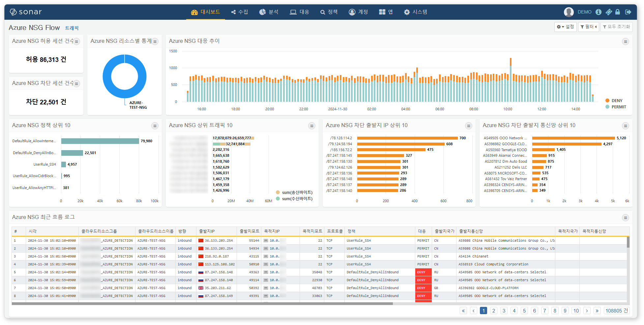The image size is (644, 325).
Task: Go to page 2 of log
Action: (494, 311)
